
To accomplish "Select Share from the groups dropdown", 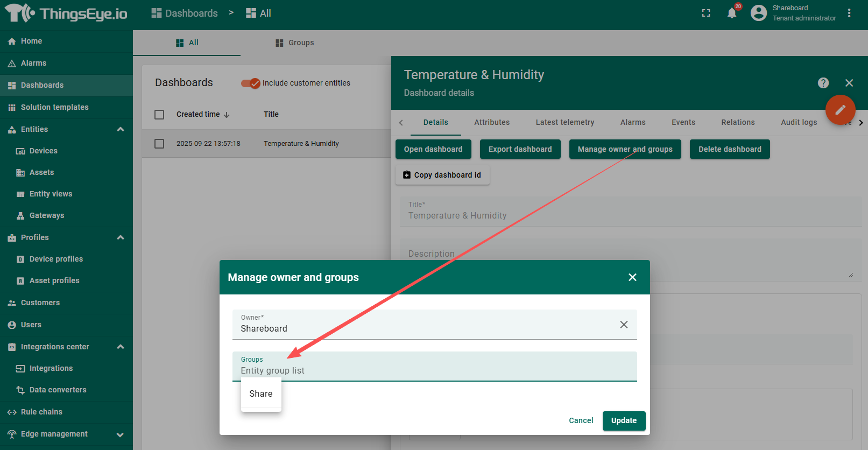I will coord(261,394).
